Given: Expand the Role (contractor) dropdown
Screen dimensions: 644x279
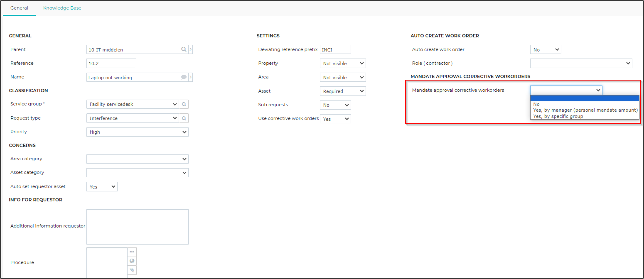Looking at the screenshot, I should [581, 64].
